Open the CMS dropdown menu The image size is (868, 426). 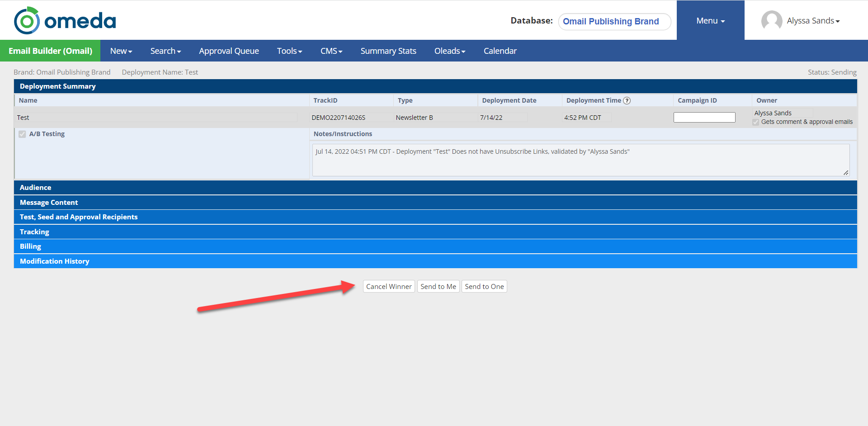331,51
